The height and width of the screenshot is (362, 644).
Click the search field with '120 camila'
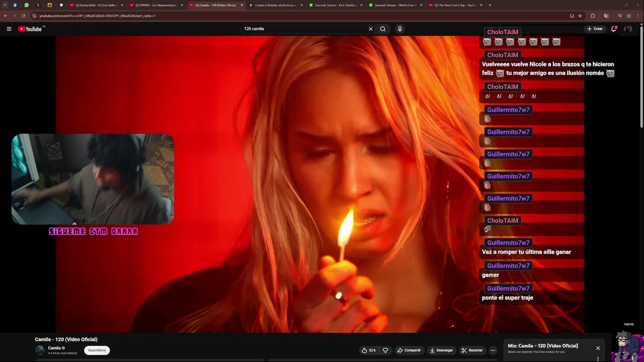(x=304, y=29)
